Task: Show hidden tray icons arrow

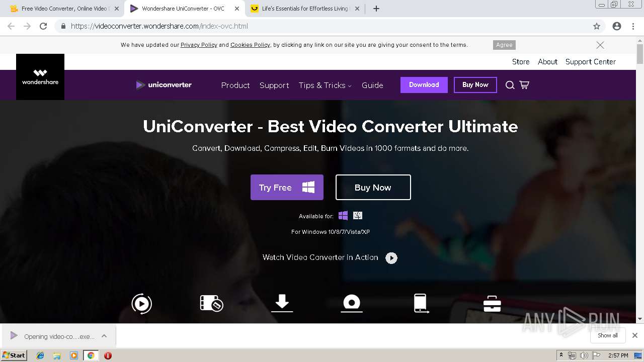Action: click(x=561, y=355)
